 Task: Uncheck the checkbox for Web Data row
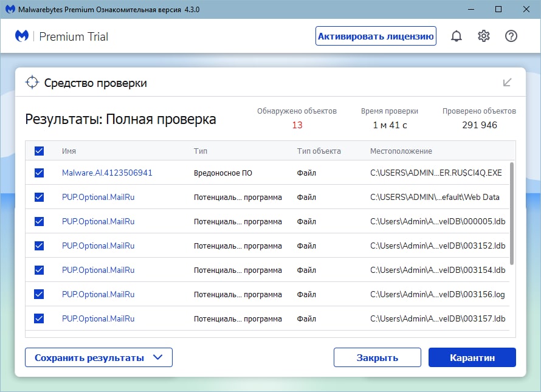(x=39, y=197)
